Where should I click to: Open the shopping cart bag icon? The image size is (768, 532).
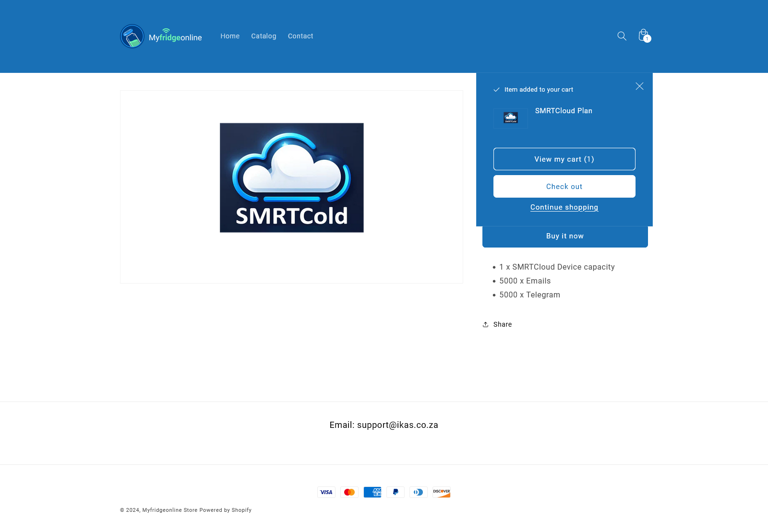click(644, 35)
